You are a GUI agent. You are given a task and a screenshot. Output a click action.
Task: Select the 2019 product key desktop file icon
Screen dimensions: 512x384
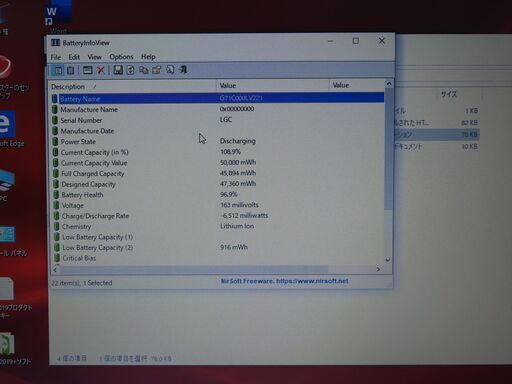(x=12, y=298)
